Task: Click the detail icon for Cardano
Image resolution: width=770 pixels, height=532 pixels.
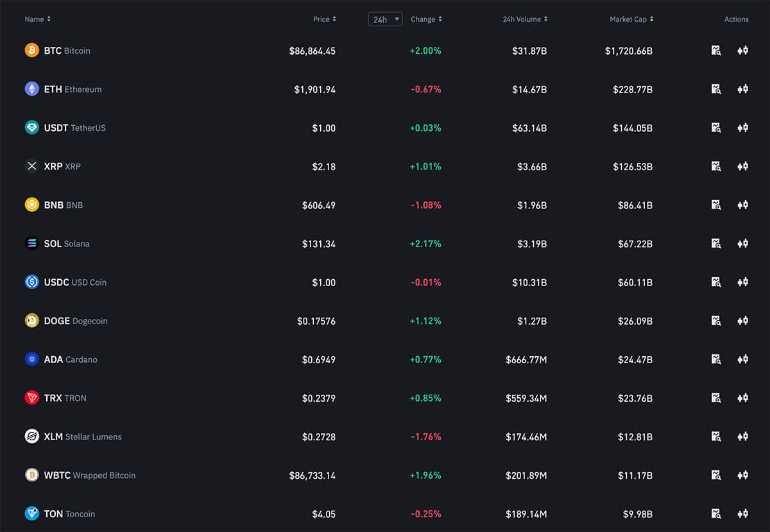Action: click(x=716, y=359)
